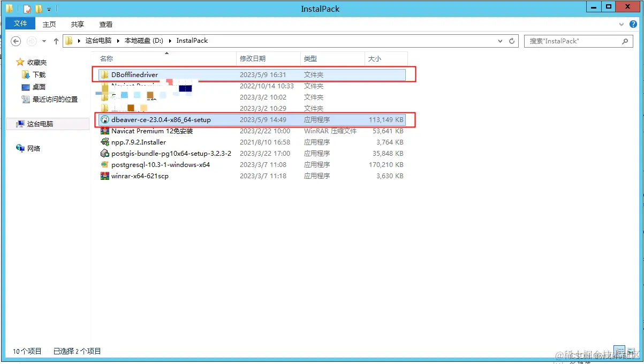Select the Navicat Premium 12免安装 archive icon
This screenshot has width=644, height=364.
click(105, 131)
